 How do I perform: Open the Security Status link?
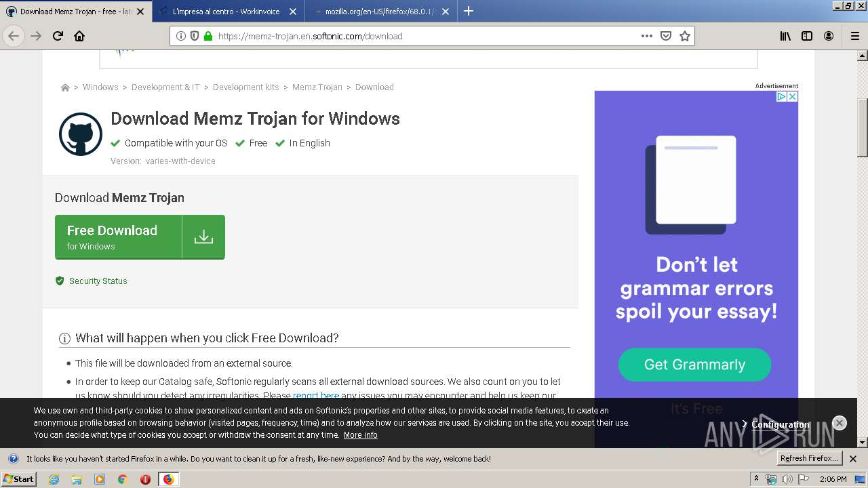(x=98, y=281)
